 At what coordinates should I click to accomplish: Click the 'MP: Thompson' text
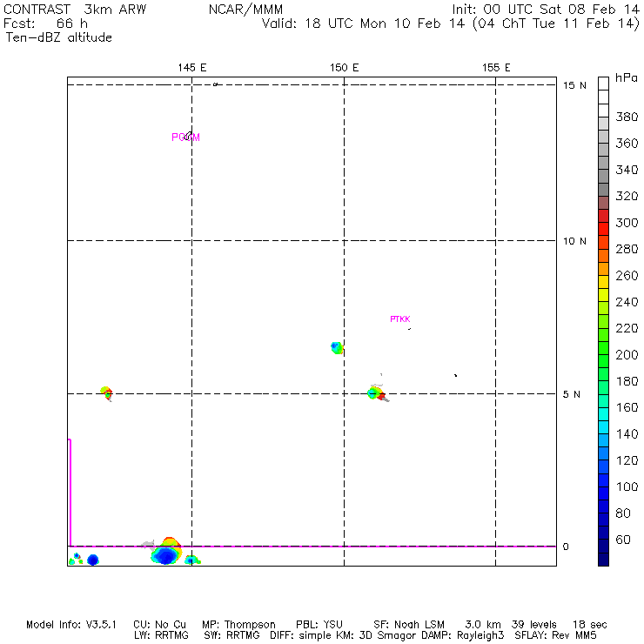pos(238,625)
